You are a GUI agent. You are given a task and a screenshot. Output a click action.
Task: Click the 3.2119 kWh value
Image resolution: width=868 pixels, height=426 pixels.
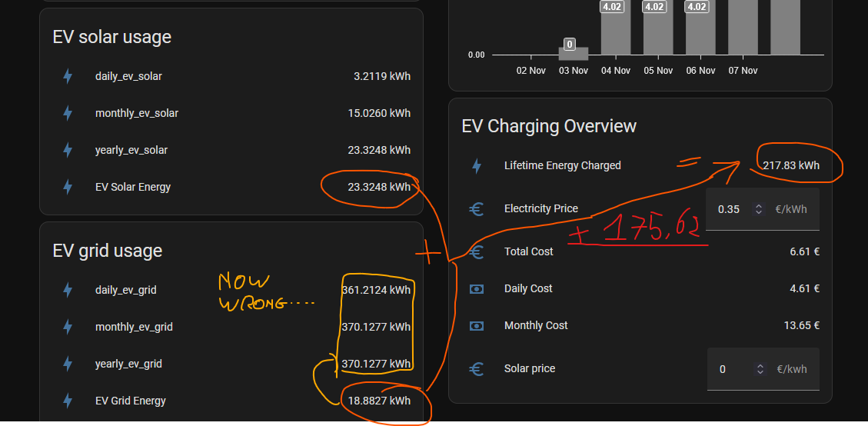pos(382,76)
